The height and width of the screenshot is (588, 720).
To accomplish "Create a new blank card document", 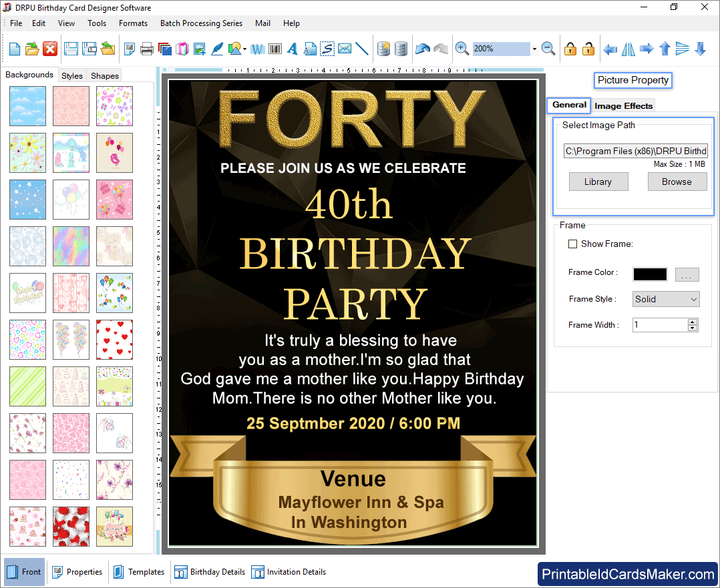I will coord(14,49).
